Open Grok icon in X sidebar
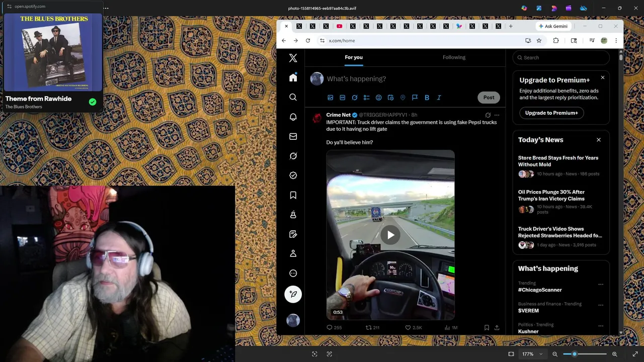 293,156
